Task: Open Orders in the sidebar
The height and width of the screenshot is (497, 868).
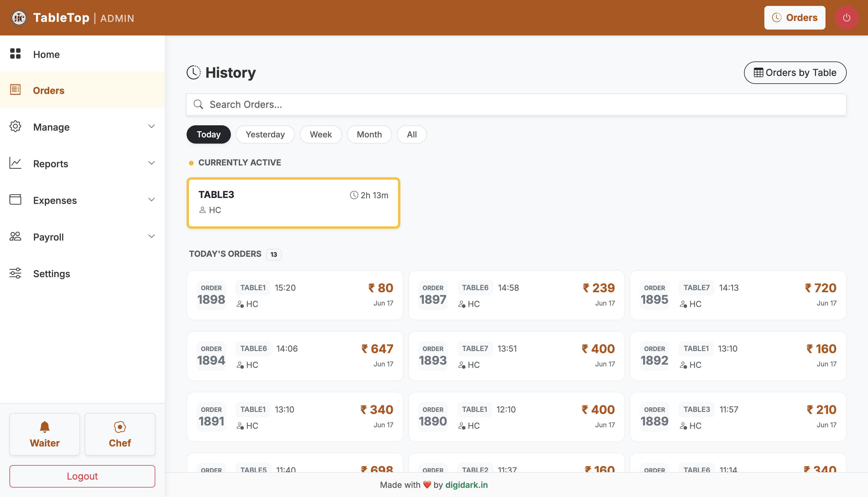Action: coord(82,90)
